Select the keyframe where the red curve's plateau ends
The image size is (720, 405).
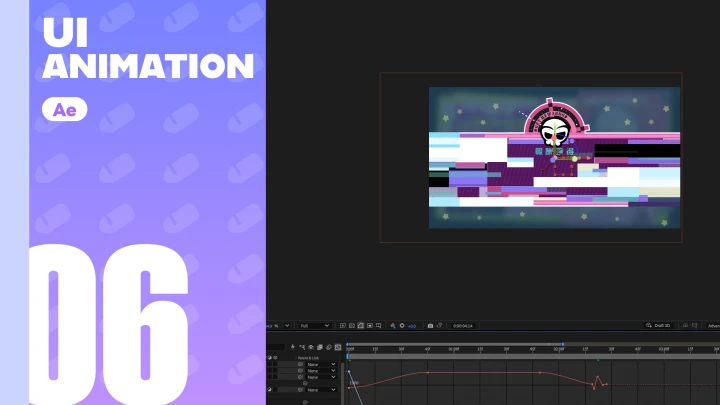point(540,373)
